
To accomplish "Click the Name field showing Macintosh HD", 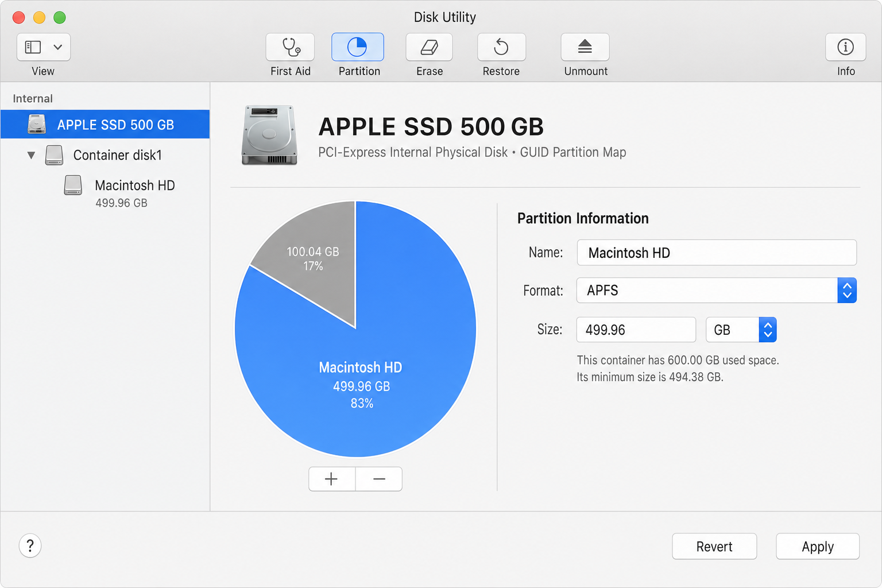I will click(717, 253).
